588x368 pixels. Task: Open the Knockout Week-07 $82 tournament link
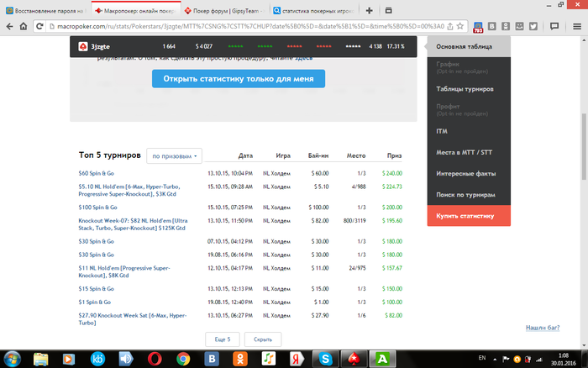tap(133, 224)
